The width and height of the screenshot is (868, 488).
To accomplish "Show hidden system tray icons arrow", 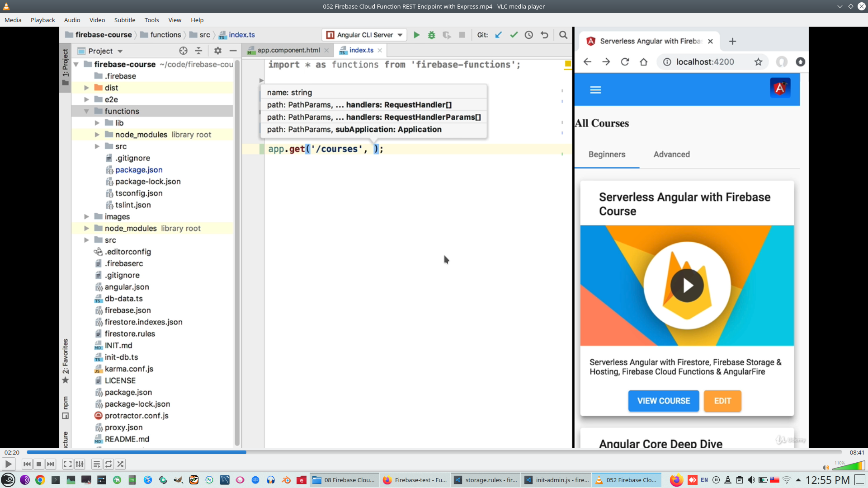I will click(x=798, y=480).
